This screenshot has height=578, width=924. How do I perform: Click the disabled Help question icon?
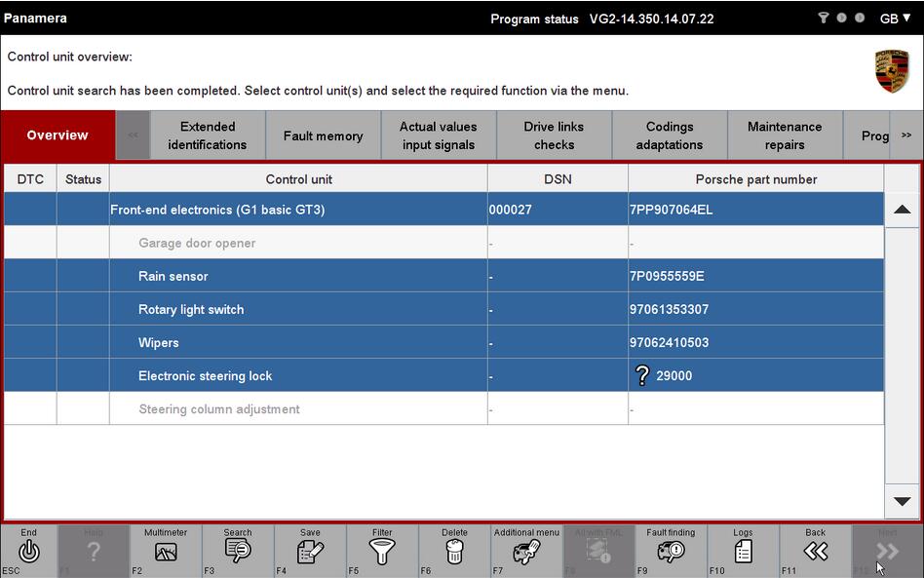(x=94, y=552)
